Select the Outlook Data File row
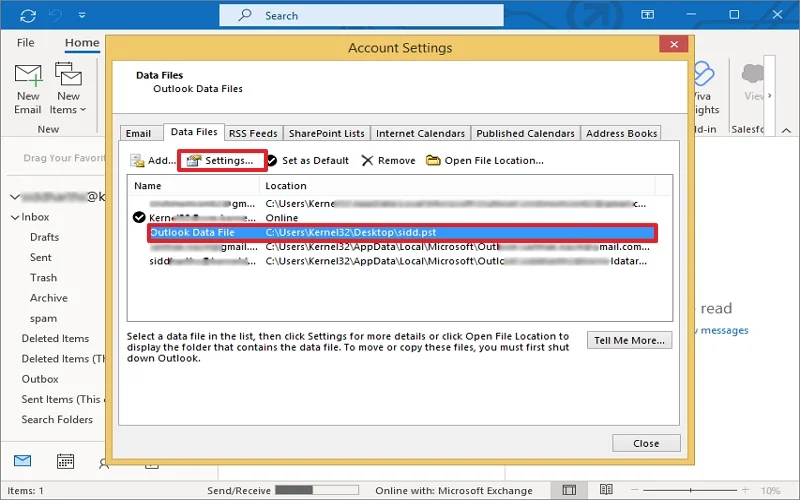The image size is (800, 500). pos(402,233)
